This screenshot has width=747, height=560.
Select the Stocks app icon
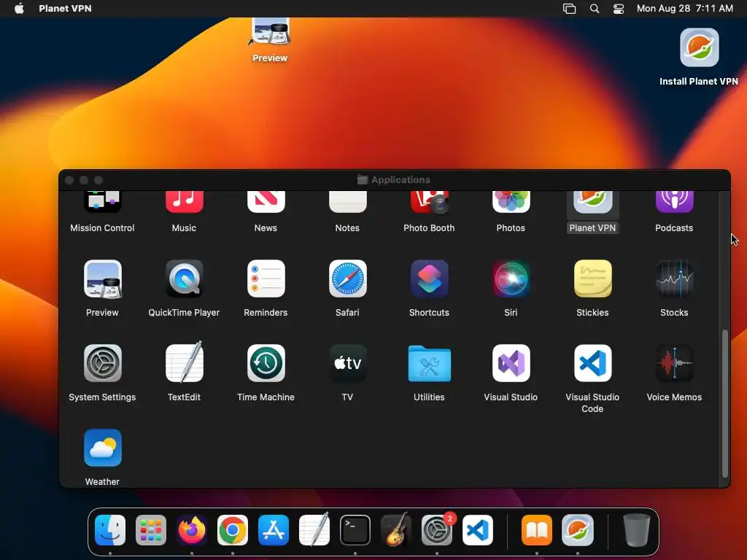click(x=675, y=279)
